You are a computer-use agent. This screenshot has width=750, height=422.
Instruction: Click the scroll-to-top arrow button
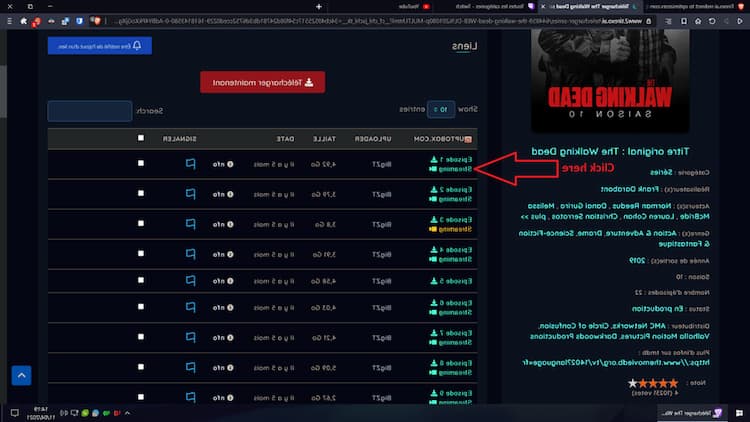point(22,376)
